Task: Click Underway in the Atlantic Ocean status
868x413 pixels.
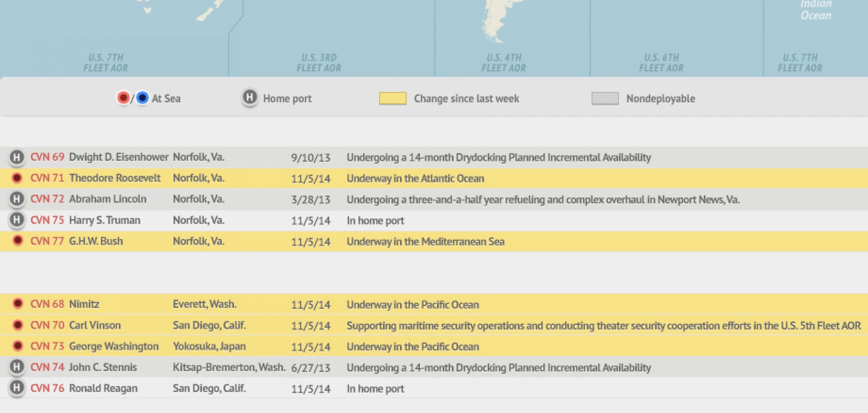Action: click(x=415, y=178)
